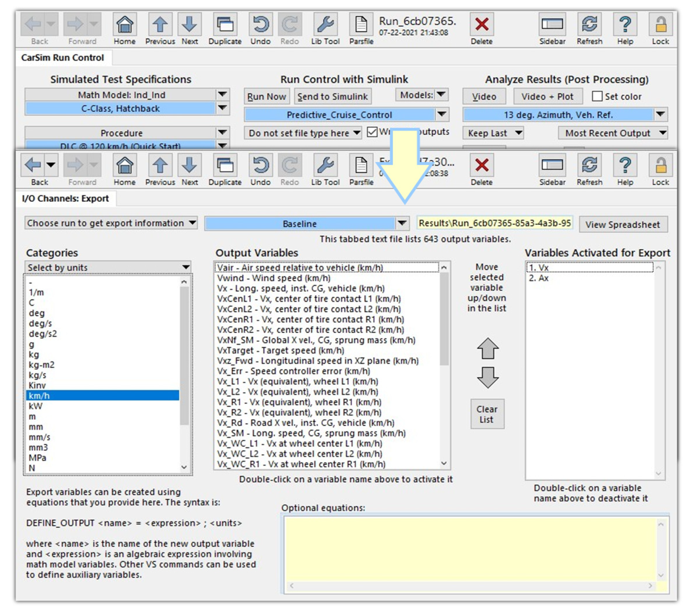Image resolution: width=696 pixels, height=616 pixels.
Task: Enable the Set color checkbox
Action: point(597,96)
